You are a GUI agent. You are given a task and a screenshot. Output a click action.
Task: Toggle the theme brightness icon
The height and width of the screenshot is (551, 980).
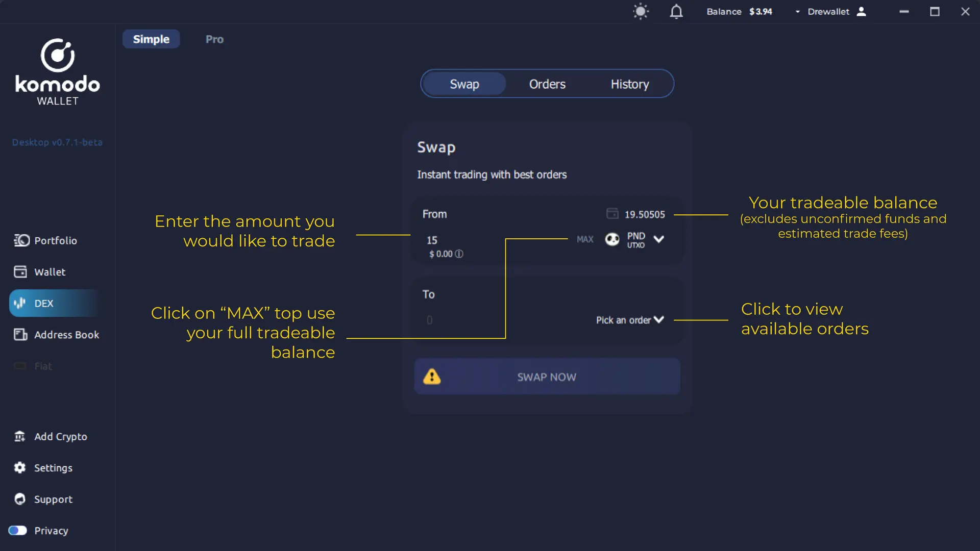click(641, 11)
